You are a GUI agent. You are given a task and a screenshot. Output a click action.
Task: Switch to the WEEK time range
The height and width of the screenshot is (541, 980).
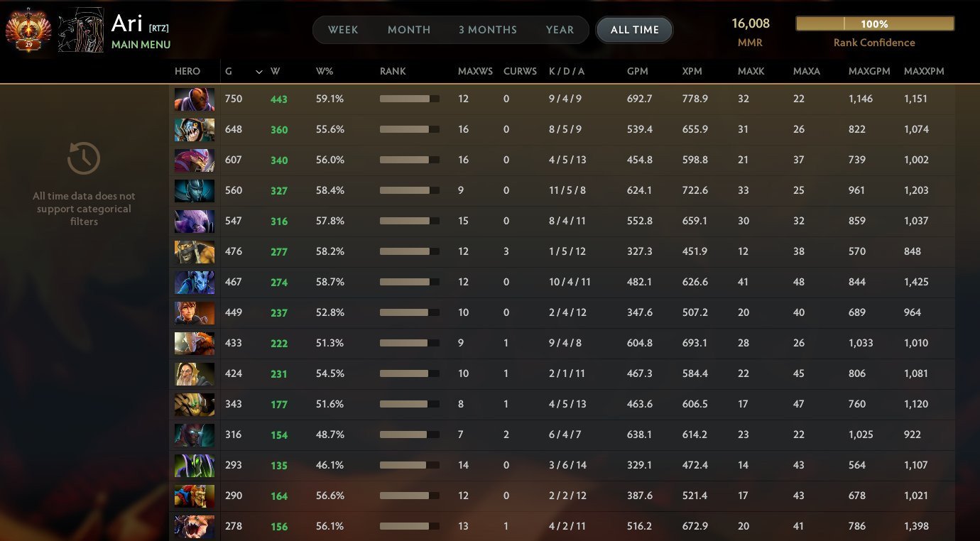[x=343, y=30]
